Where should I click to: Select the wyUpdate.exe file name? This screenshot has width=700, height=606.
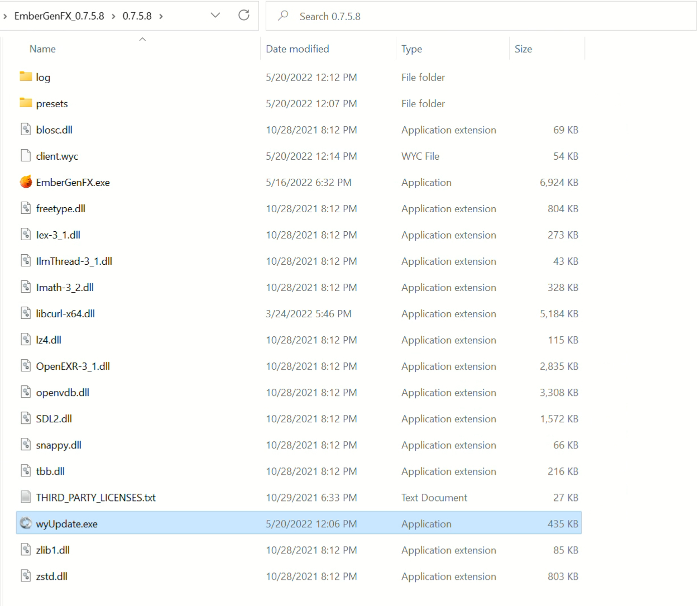pyautogui.click(x=67, y=524)
